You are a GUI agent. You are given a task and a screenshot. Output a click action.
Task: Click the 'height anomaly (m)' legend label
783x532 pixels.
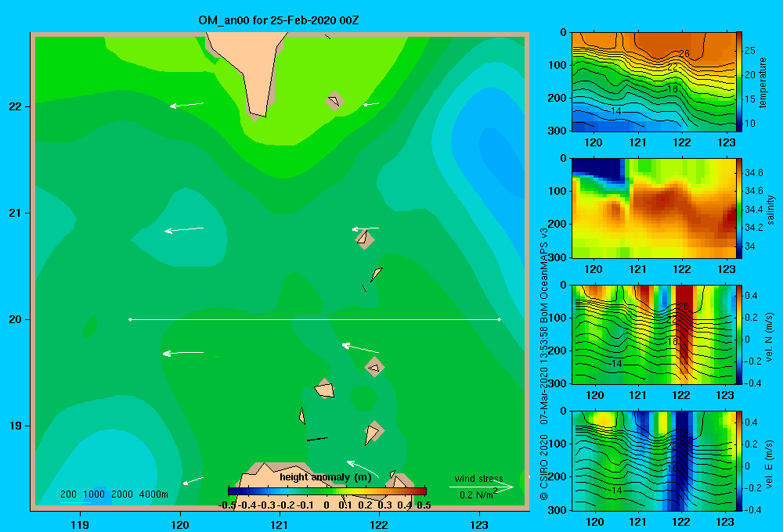click(x=326, y=477)
